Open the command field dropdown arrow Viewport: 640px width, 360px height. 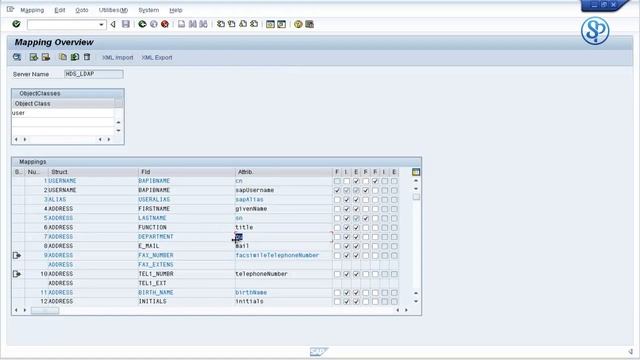point(101,24)
